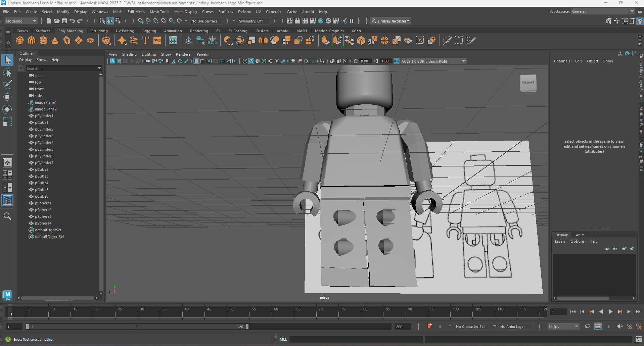The height and width of the screenshot is (346, 644).
Task: Click the Lindsey Jacobsen account button
Action: pos(391,21)
